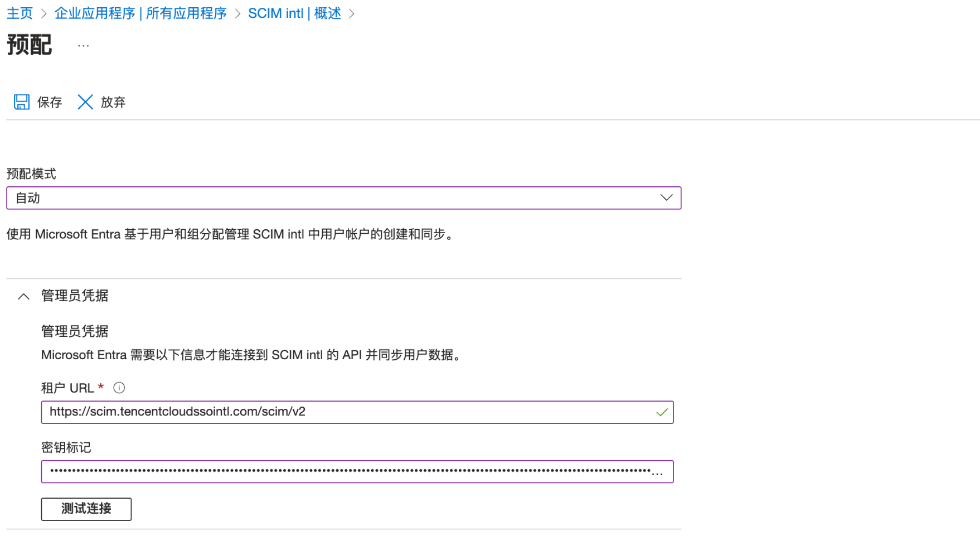
Task: Navigate to 企业应用程序 | 所有应用程序 breadcrumb
Action: [x=140, y=13]
